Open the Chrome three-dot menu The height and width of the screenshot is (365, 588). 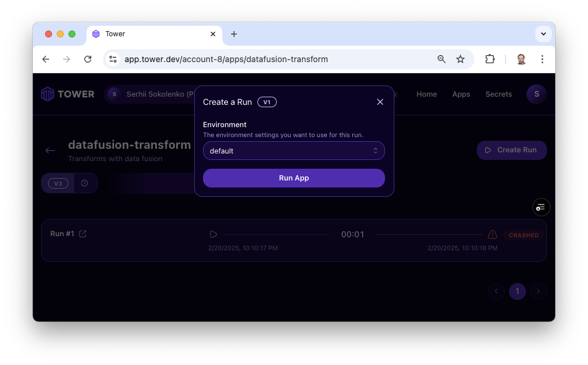pos(542,59)
